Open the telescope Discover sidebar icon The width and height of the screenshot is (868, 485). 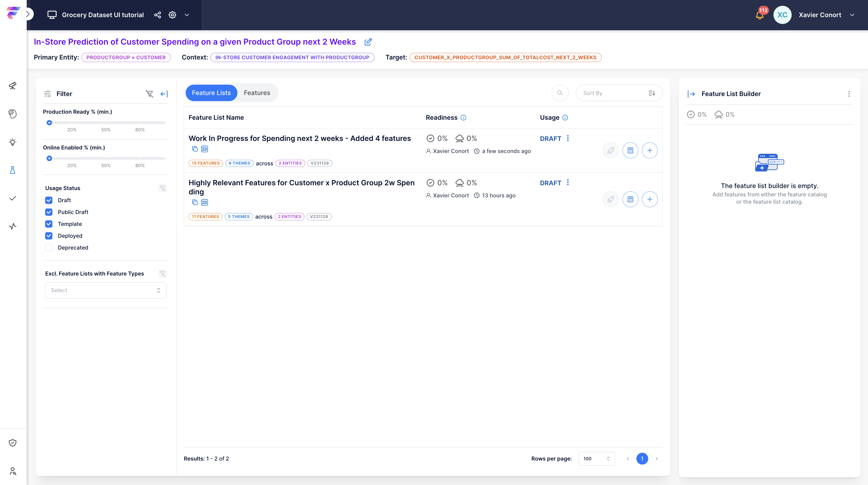pos(12,86)
